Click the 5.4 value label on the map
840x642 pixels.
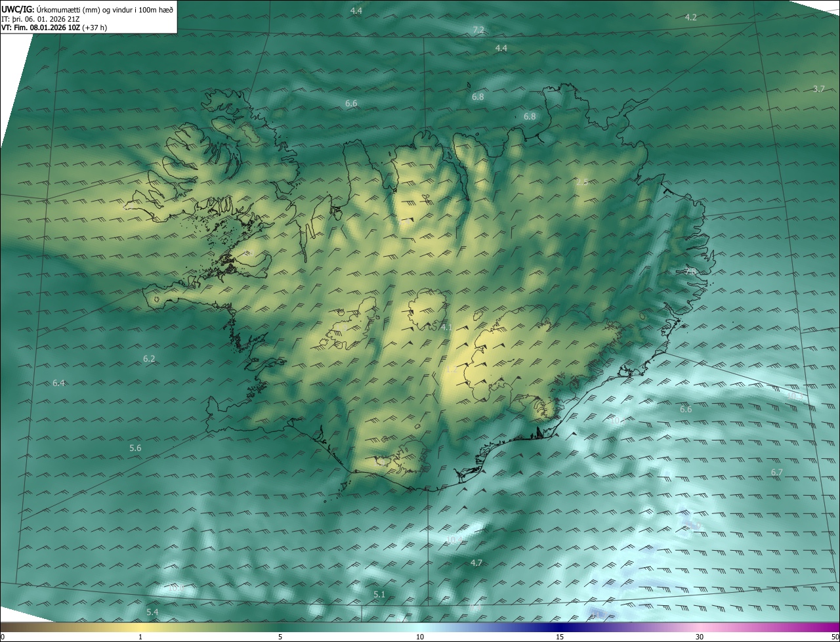[152, 612]
